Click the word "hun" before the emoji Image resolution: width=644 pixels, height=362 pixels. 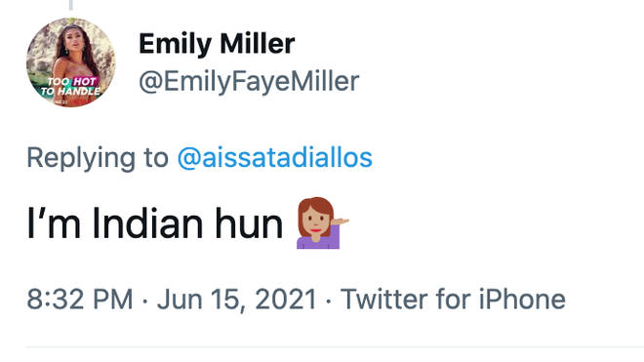pyautogui.click(x=249, y=224)
